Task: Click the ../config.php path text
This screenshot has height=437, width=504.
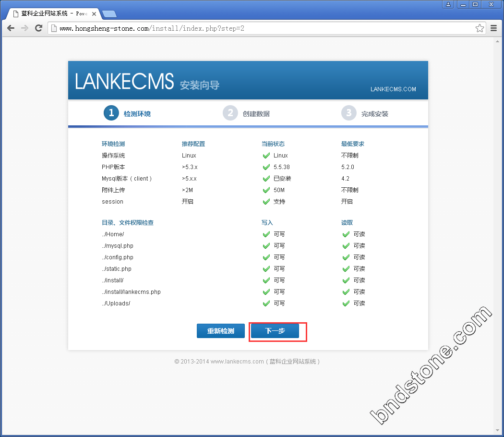Action: 117,257
